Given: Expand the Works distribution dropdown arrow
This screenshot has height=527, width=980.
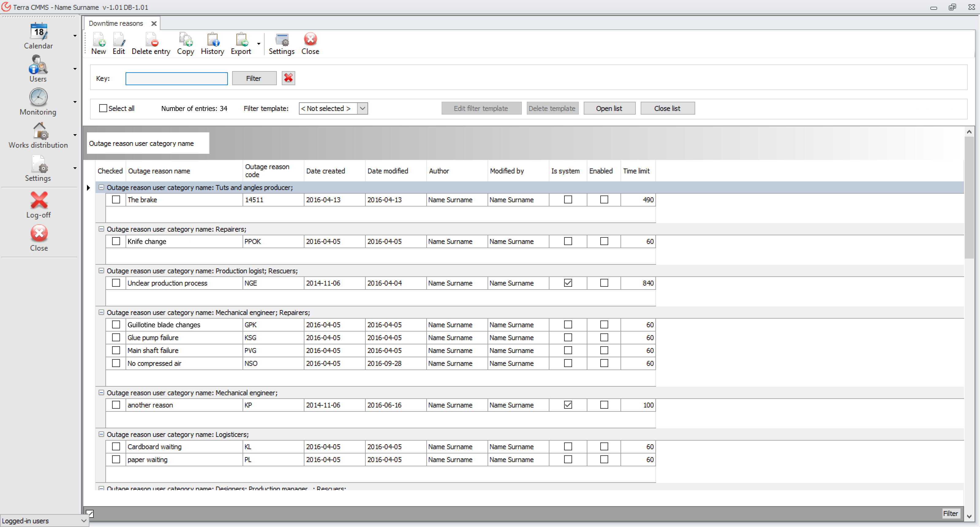Looking at the screenshot, I should 75,135.
